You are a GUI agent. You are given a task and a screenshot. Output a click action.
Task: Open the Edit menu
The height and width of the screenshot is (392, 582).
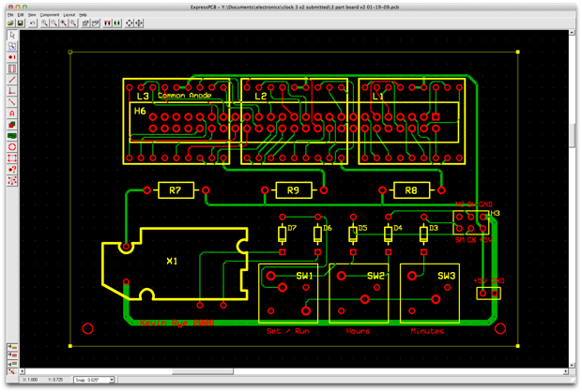[x=21, y=15]
